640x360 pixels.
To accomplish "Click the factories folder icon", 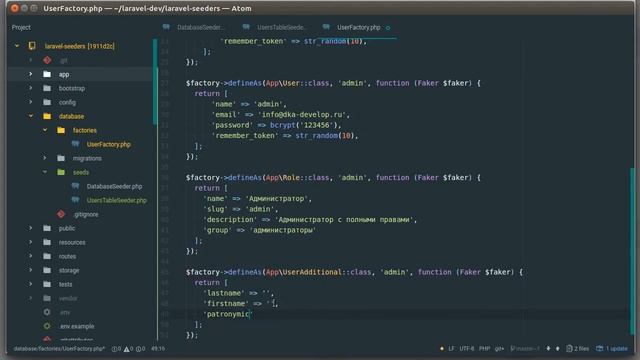I will (61, 130).
